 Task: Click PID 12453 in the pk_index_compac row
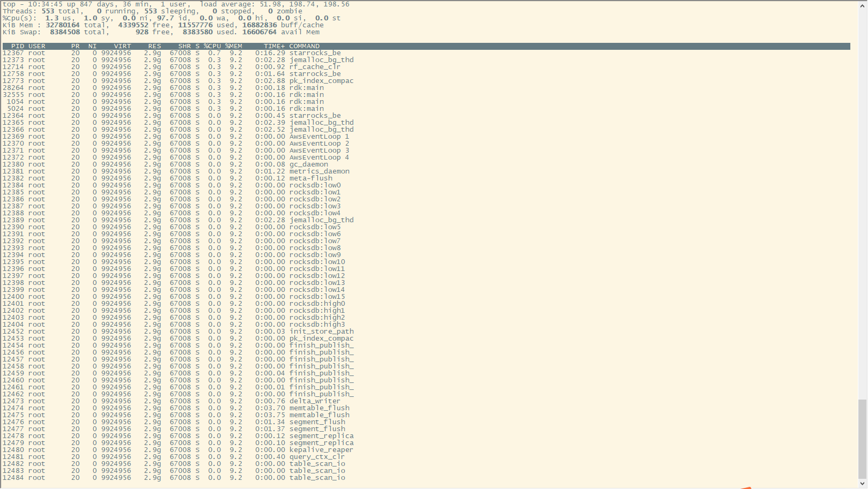click(13, 338)
